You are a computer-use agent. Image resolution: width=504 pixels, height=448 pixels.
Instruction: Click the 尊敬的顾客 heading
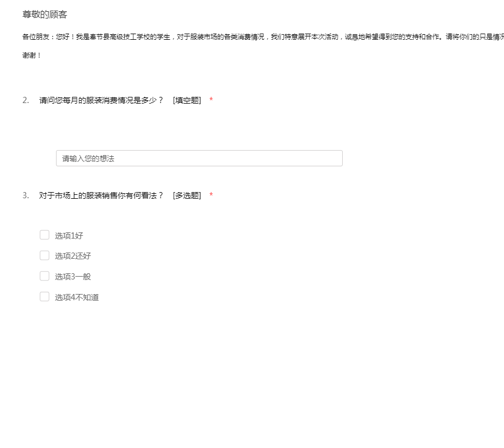[x=45, y=15]
